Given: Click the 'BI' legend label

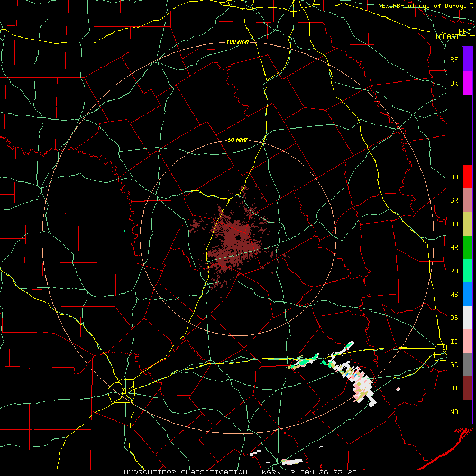Looking at the screenshot, I should 454,388.
